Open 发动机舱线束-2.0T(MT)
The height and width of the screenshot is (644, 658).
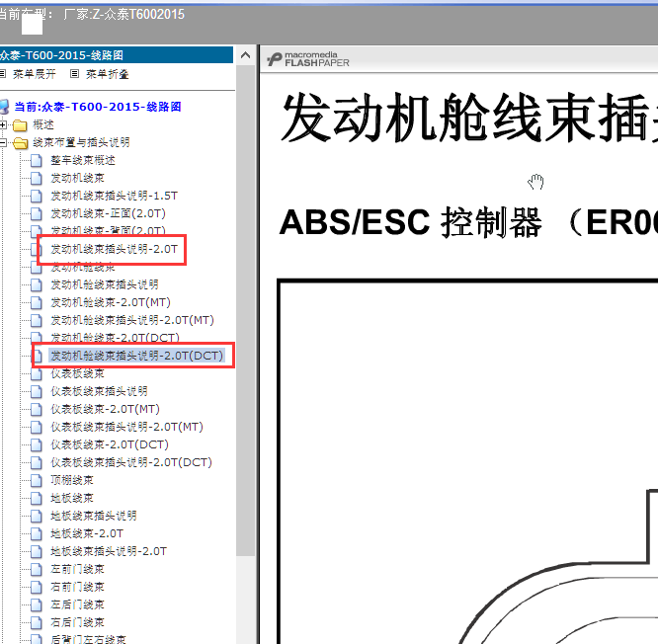coord(111,302)
